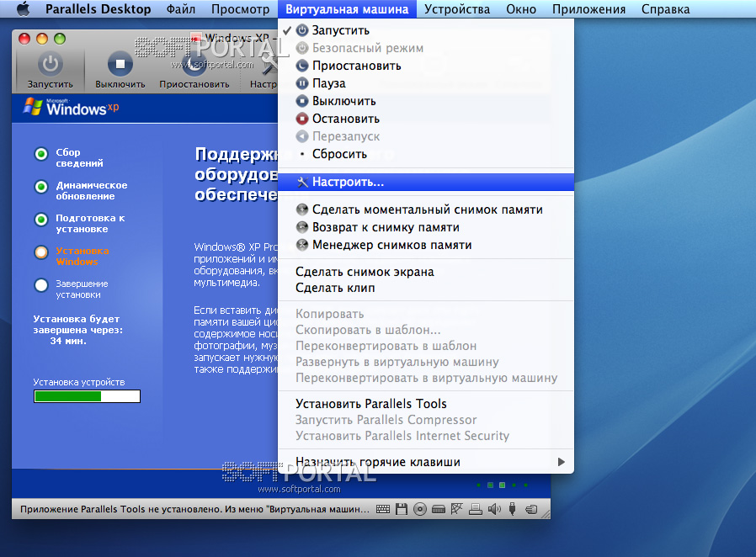Click the shared folders status icon
The width and height of the screenshot is (756, 557).
(531, 509)
